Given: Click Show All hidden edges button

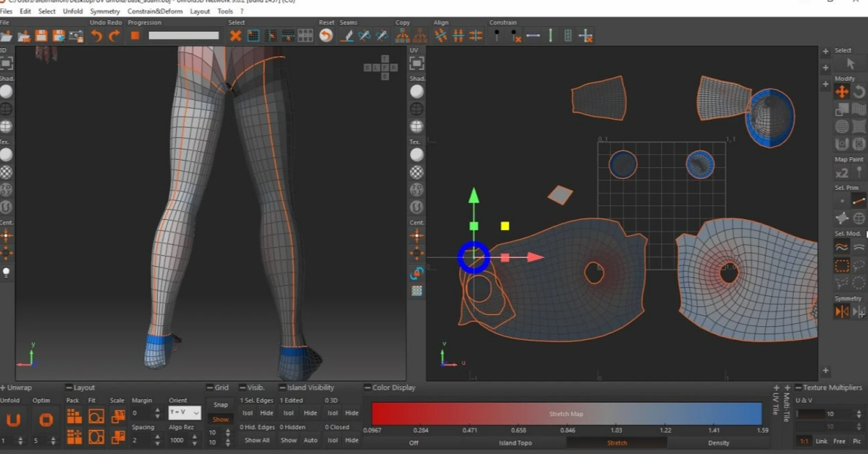Looking at the screenshot, I should (257, 440).
